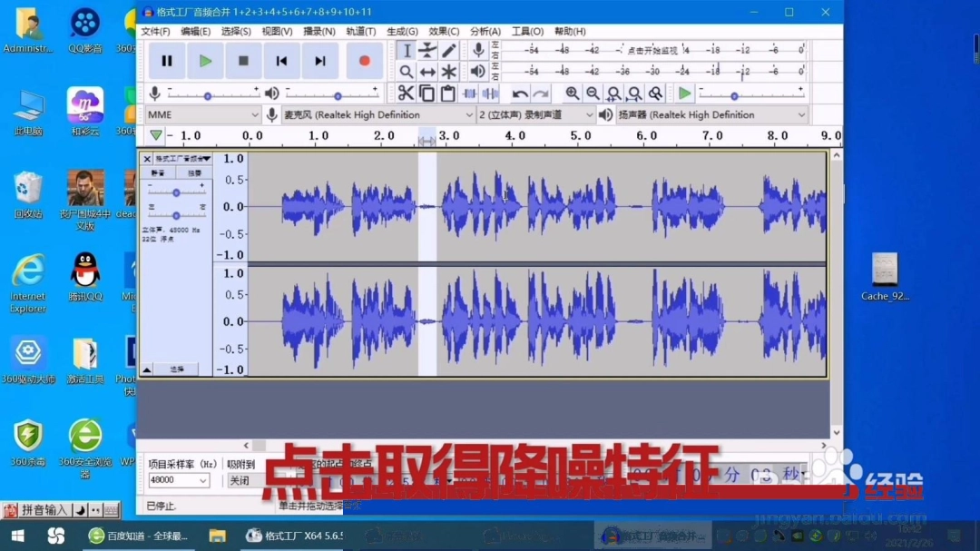
Task: Select the Selection (I-beam) tool
Action: tap(407, 51)
